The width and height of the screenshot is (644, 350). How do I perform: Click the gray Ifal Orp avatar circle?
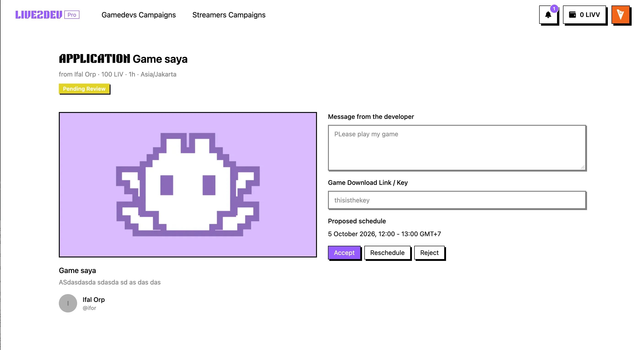68,303
